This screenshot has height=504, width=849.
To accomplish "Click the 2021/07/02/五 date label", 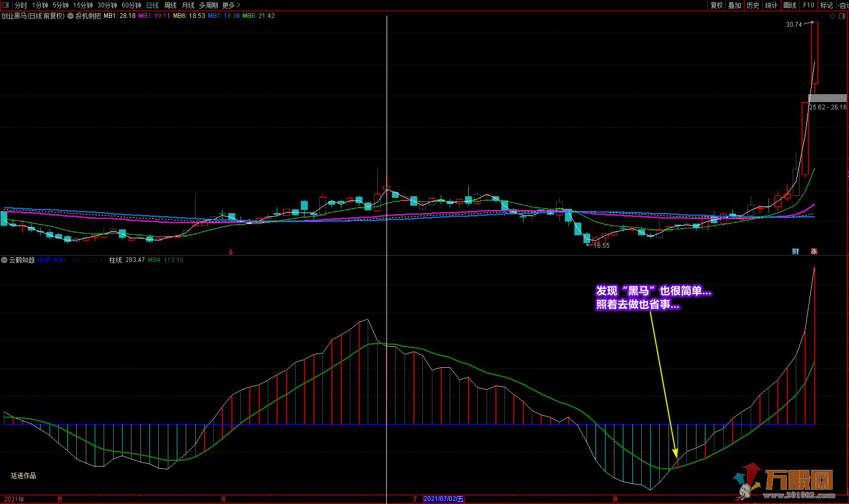I will [443, 499].
